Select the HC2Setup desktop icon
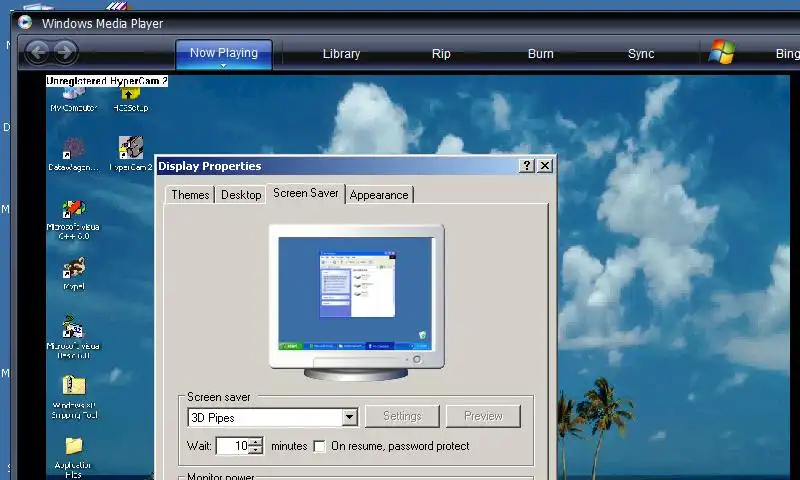 pos(131,99)
